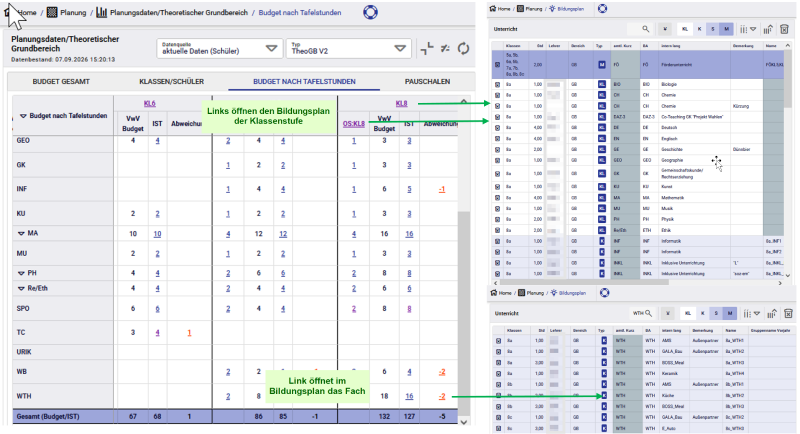Click the delete trash icon in lower Unterricht toolbar
This screenshot has height=434, width=800.
coord(788,313)
